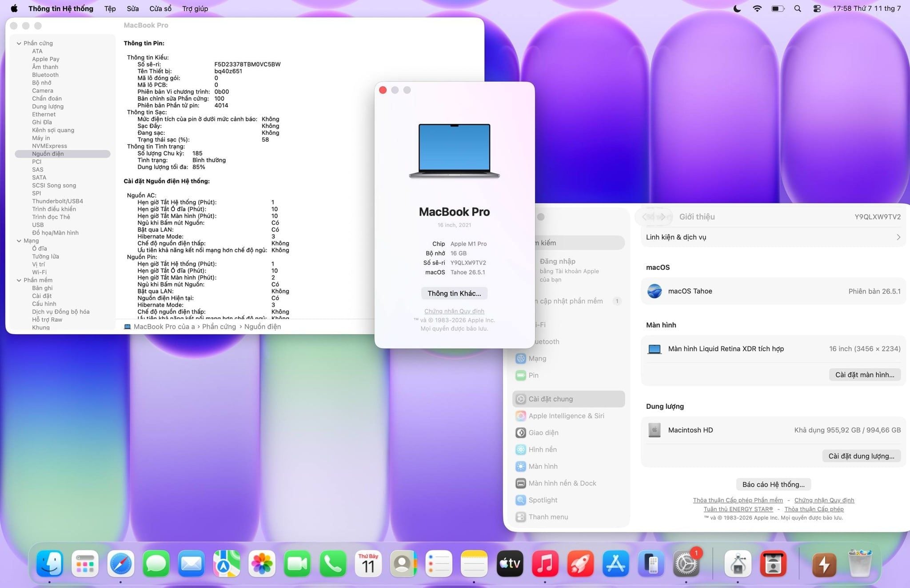Select Dung lượng in hardware list
Image resolution: width=910 pixels, height=588 pixels.
click(48, 106)
